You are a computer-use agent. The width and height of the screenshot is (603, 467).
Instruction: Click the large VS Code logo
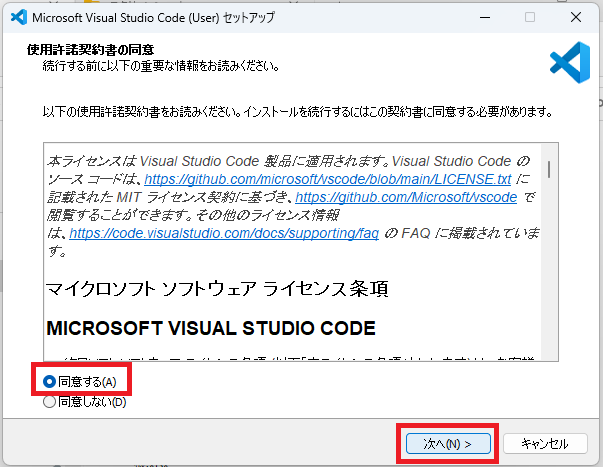tap(570, 62)
